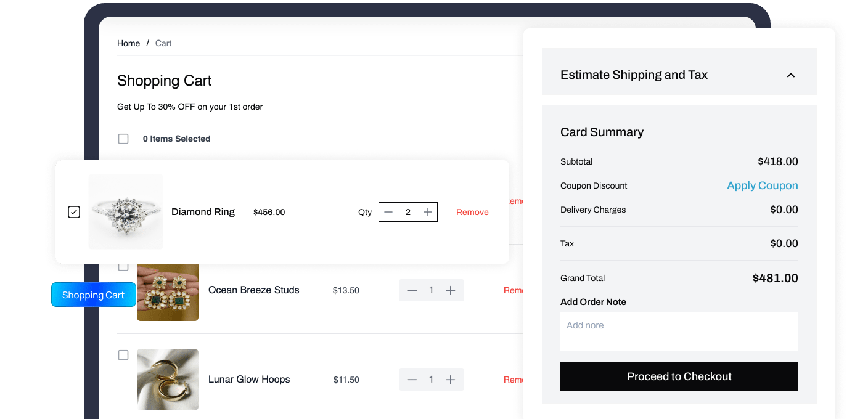868x419 pixels.
Task: Remove Diamond Ring from cart
Action: 472,212
